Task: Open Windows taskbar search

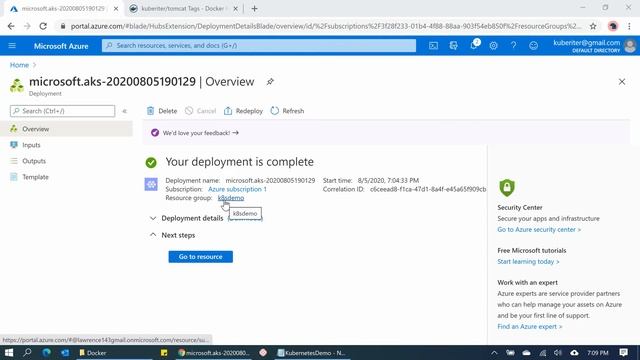Action: pos(27,353)
